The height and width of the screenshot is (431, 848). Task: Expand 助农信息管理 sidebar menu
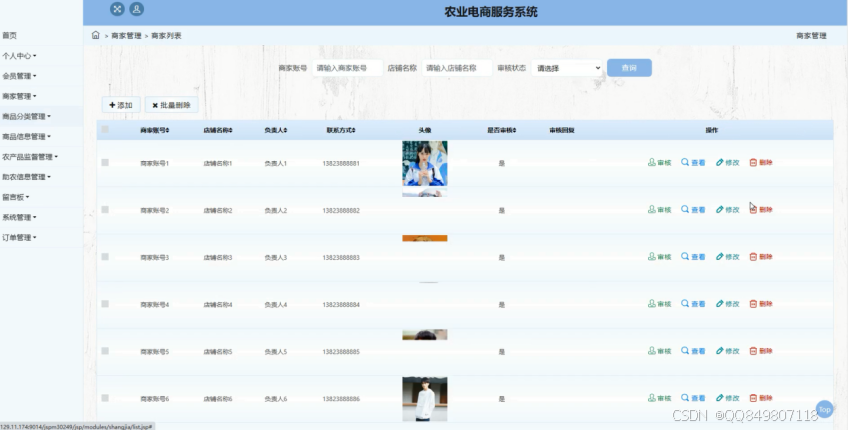[26, 177]
